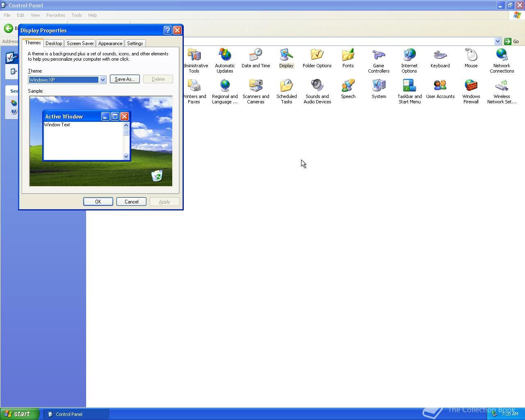Switch to the Screen Saver tab

point(80,43)
